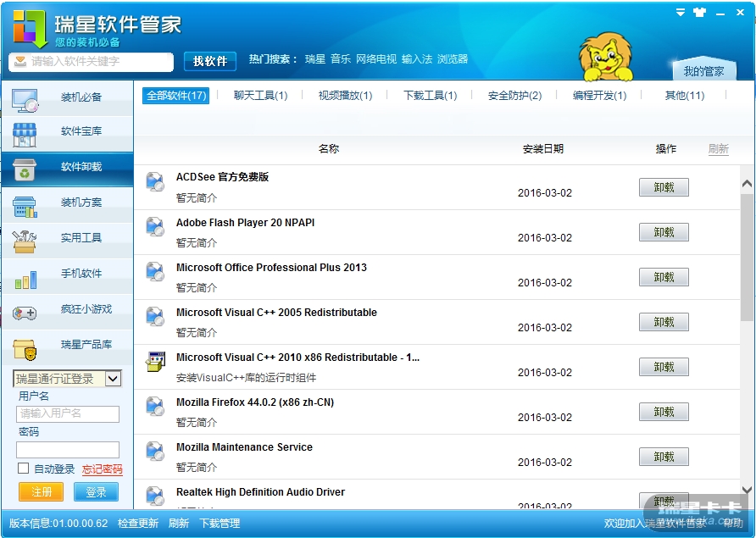Click the Mozilla Firefox program icon
Viewport: 756px width, 538px height.
tap(155, 407)
